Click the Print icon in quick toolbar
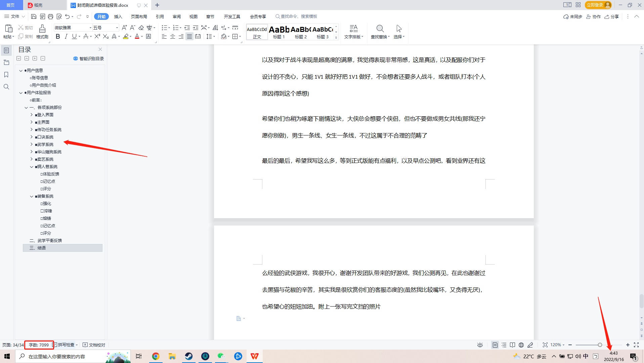This screenshot has height=363, width=644. tap(51, 16)
